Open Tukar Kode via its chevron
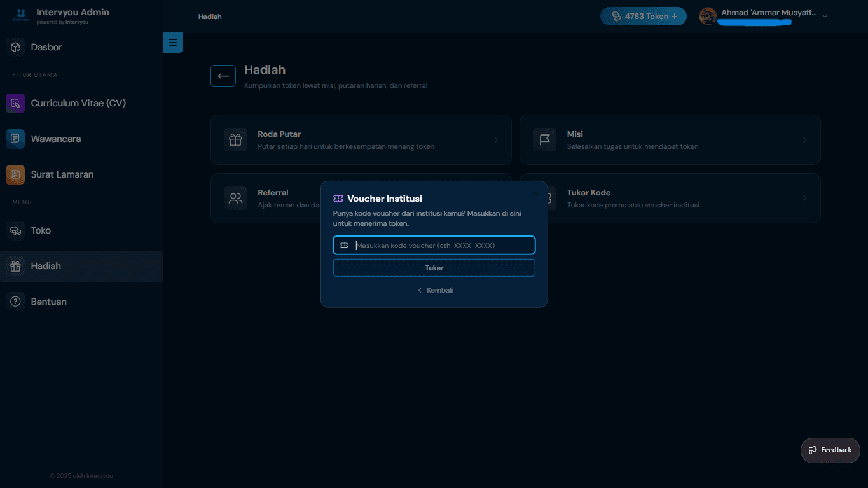This screenshot has width=868, height=488. tap(805, 199)
